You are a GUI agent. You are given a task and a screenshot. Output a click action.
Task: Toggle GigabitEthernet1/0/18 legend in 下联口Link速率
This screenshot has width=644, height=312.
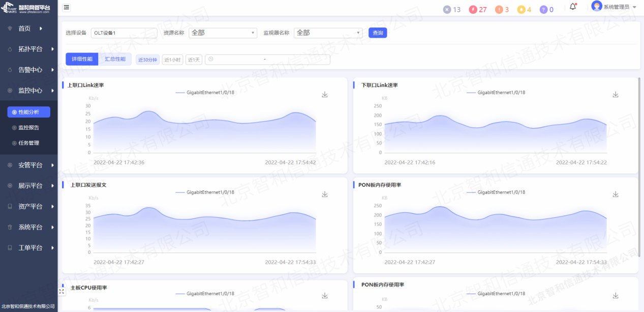(x=496, y=93)
